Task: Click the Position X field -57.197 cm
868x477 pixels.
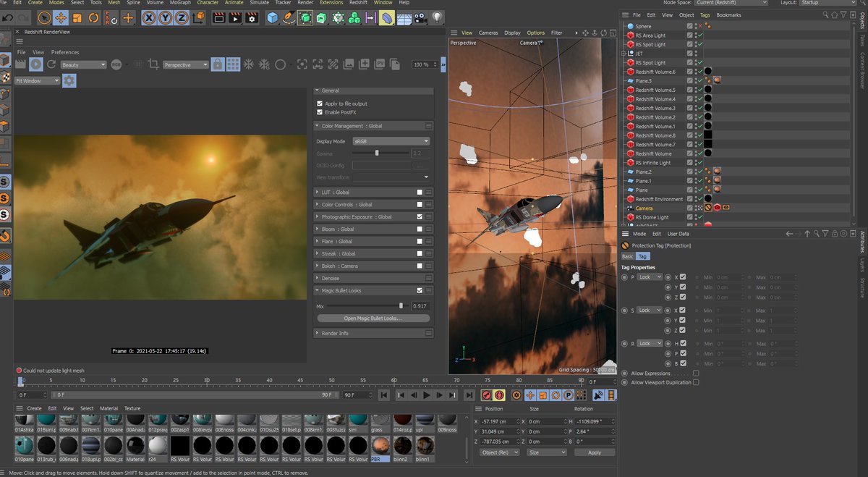Action: coord(501,421)
